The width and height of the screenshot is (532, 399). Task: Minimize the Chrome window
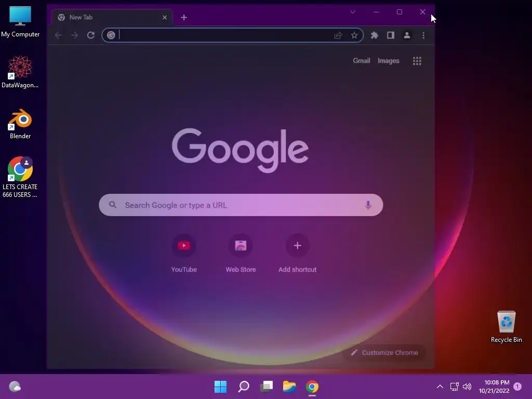point(376,12)
